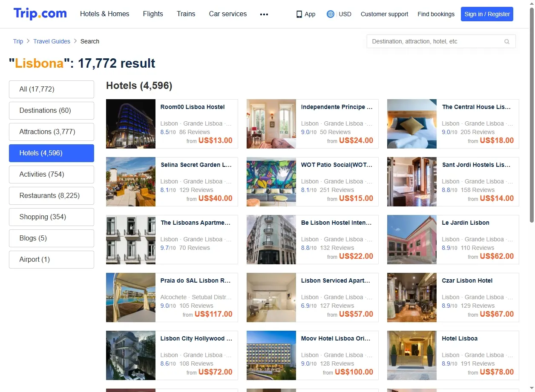Screen dimensions: 535x392
Task: Click the 9.7/10 rating text
Action: [x=168, y=248]
